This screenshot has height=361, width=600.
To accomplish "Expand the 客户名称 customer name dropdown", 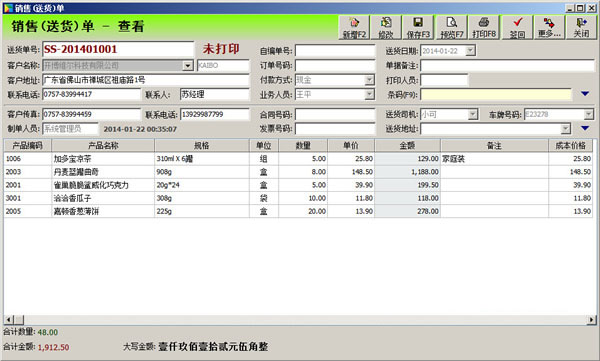I will (x=188, y=66).
